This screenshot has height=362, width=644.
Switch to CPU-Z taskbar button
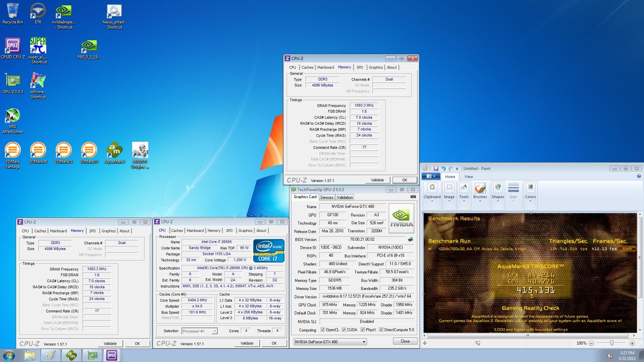coord(111,355)
